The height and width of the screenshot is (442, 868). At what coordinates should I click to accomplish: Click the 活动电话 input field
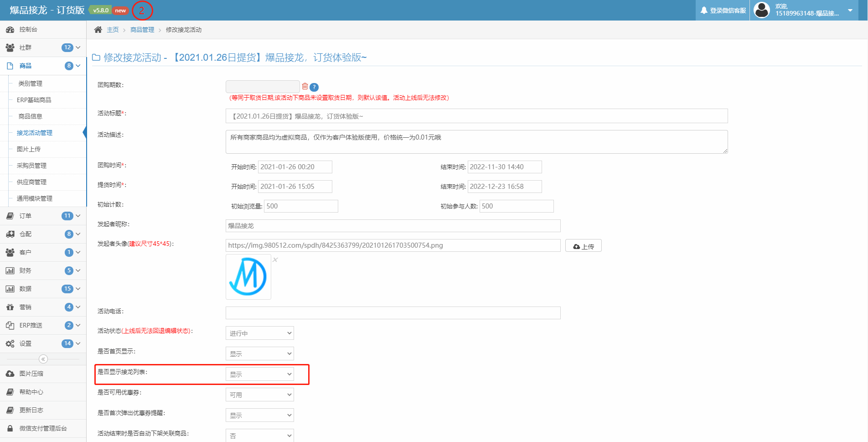pos(393,313)
